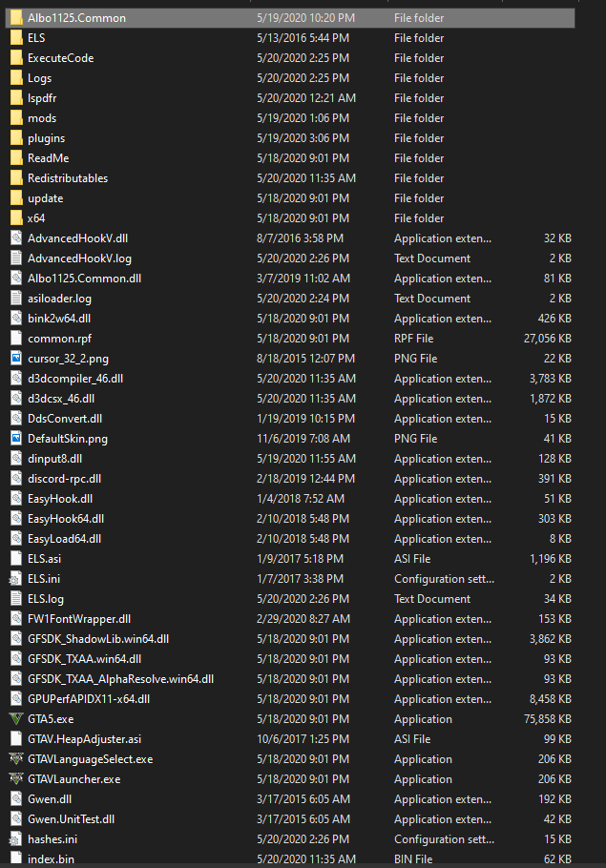Click the Logs folder icon
Image resolution: width=606 pixels, height=868 pixels.
click(16, 78)
